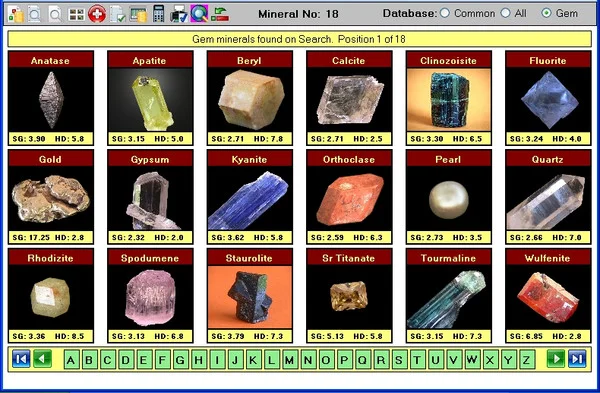Click letter P in the alphabet bar
This screenshot has height=393, width=600.
[345, 360]
